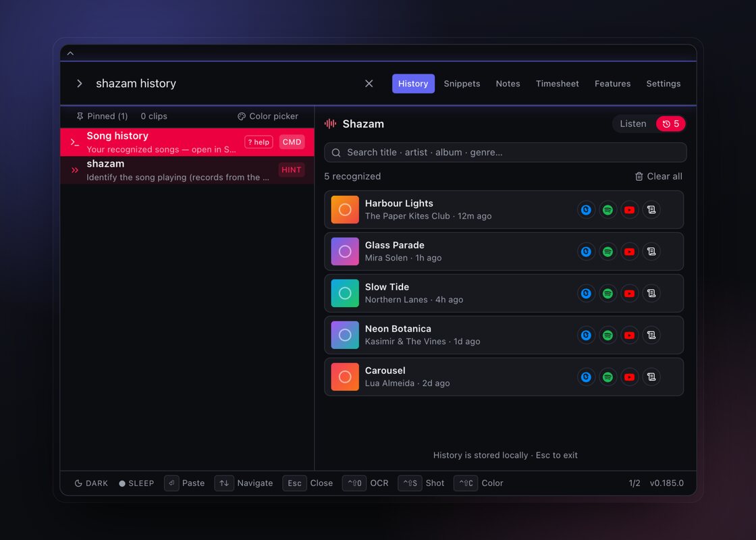Click the 0 clips label
The height and width of the screenshot is (540, 756).
coord(154,116)
